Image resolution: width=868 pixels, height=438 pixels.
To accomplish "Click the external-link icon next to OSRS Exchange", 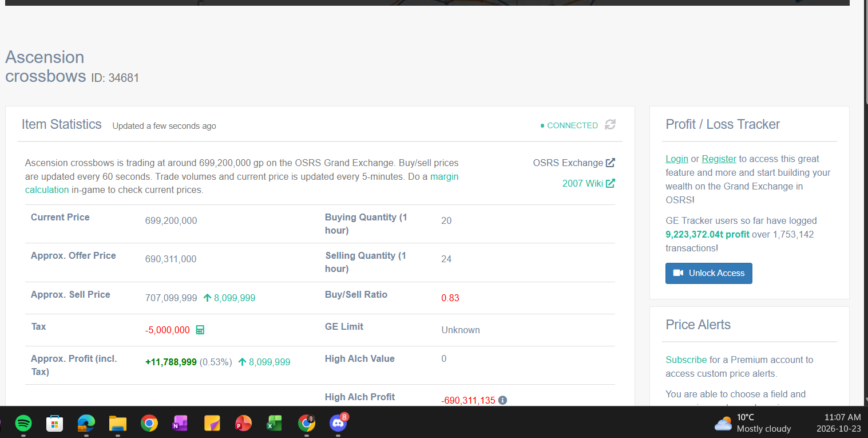I will pyautogui.click(x=611, y=163).
